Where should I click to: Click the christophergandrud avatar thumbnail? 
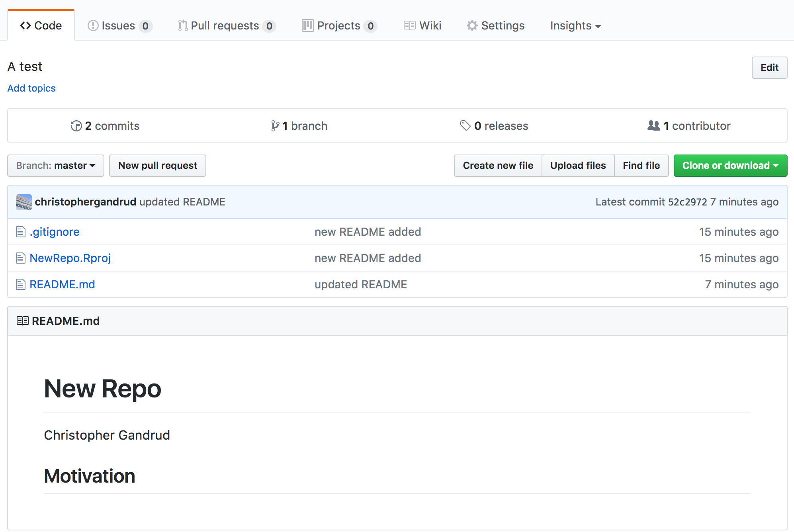click(23, 202)
